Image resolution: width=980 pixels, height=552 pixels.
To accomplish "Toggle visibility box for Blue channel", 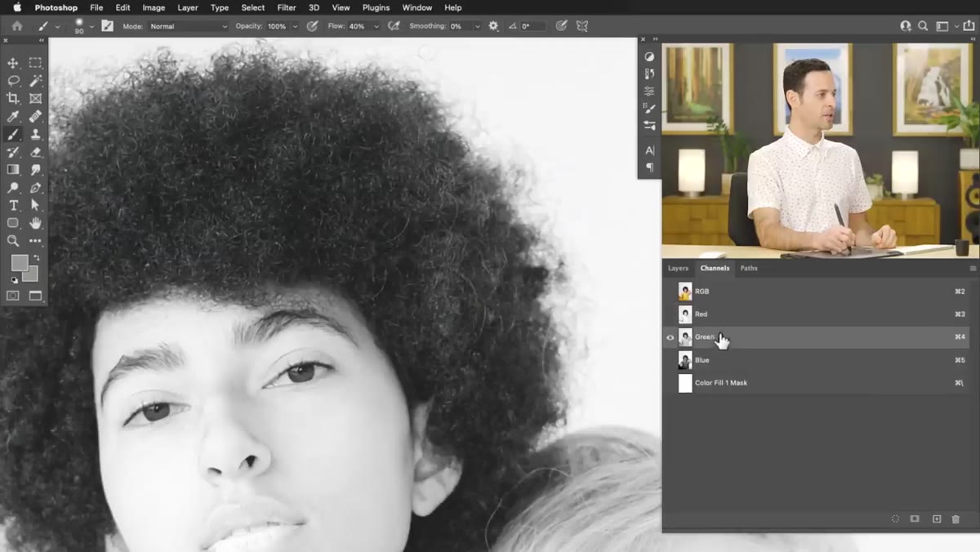I will tap(670, 360).
